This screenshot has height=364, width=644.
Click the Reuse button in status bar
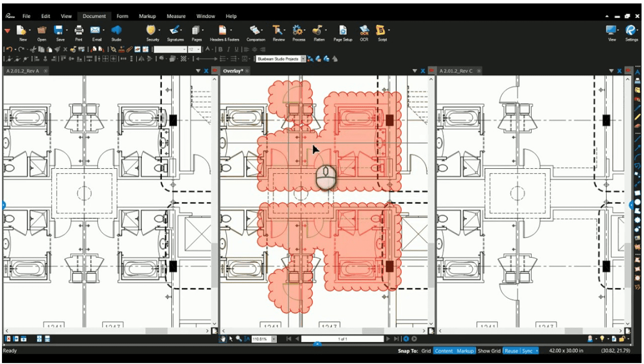[x=511, y=351]
